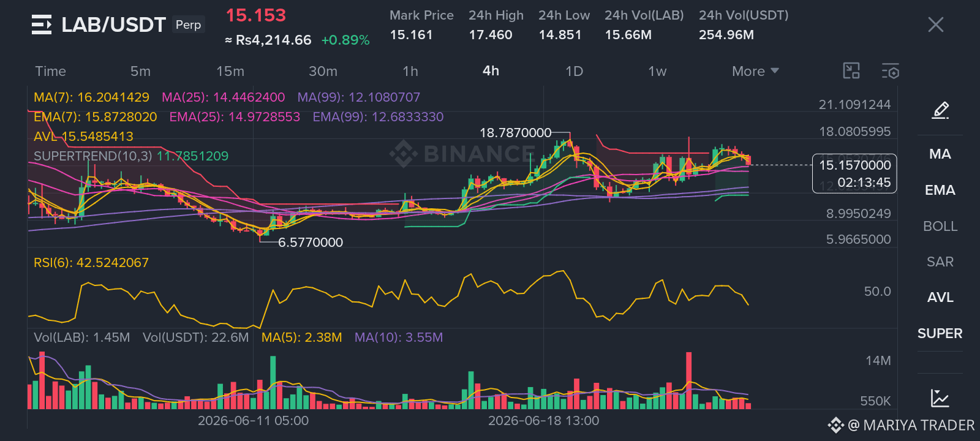
Task: Click the RSI 50.0 axis label
Action: (x=878, y=292)
